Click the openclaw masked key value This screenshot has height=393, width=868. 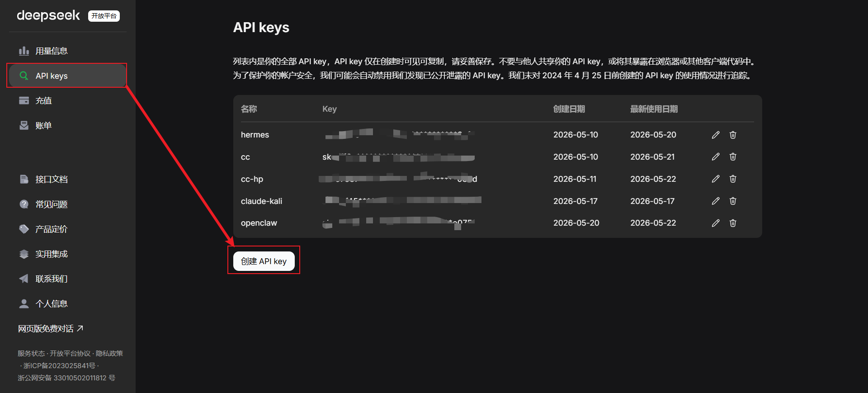click(x=399, y=223)
